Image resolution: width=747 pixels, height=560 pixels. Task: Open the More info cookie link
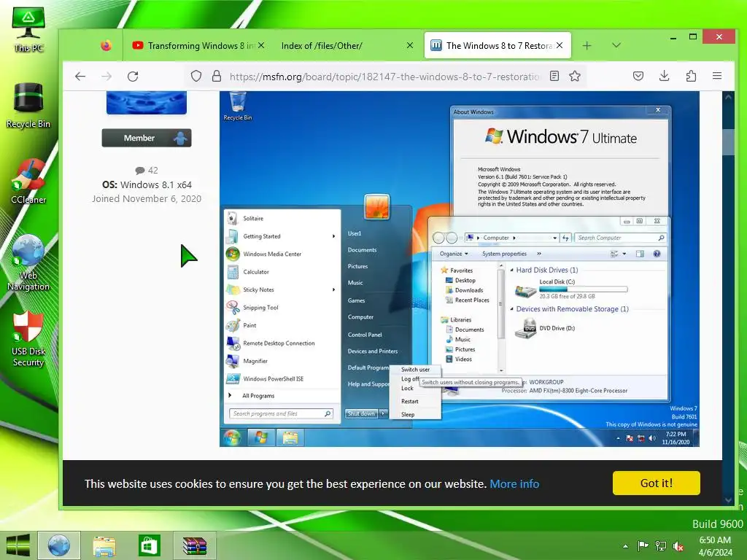click(x=514, y=484)
